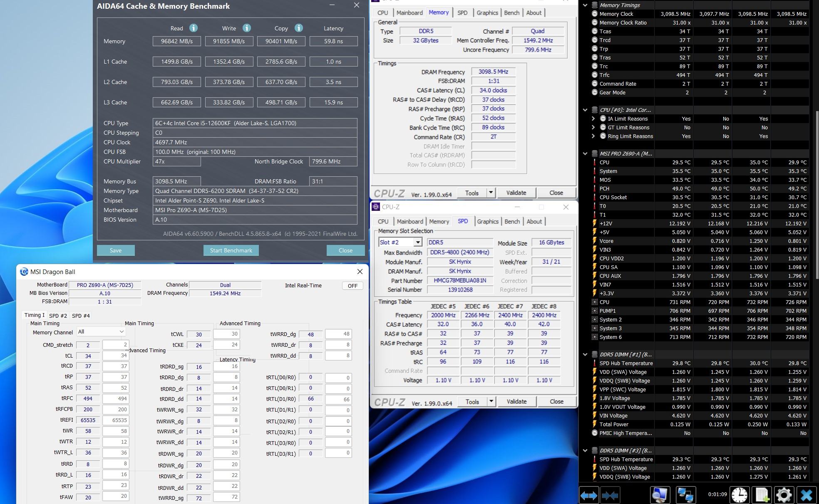
Task: Click info icon next to Read
Action: pyautogui.click(x=193, y=28)
